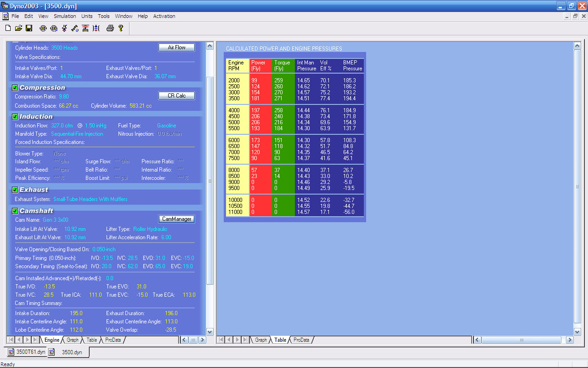Click the yellow question mark Help icon
Image resolution: width=588 pixels, height=368 pixels.
[121, 28]
